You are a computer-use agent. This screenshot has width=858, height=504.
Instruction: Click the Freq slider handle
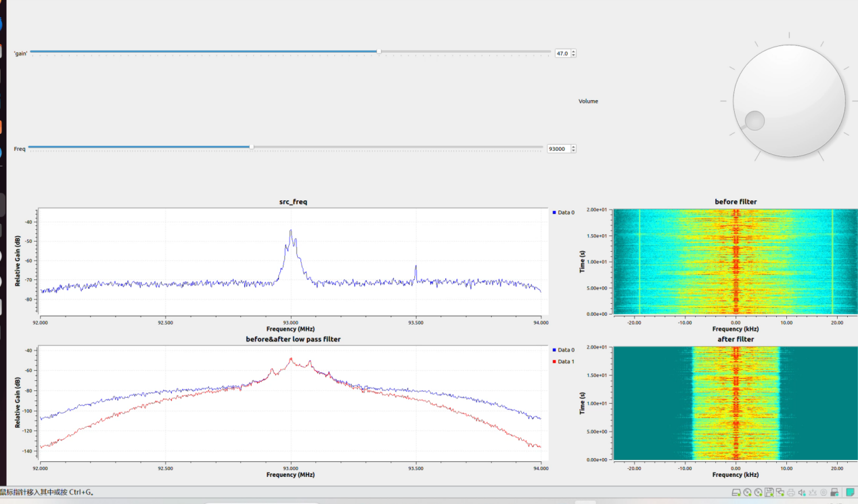[252, 147]
